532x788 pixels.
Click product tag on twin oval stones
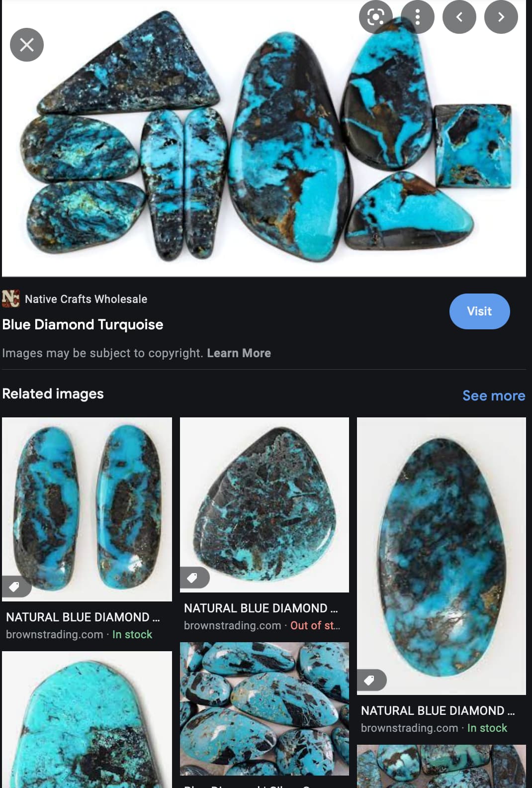pyautogui.click(x=15, y=587)
